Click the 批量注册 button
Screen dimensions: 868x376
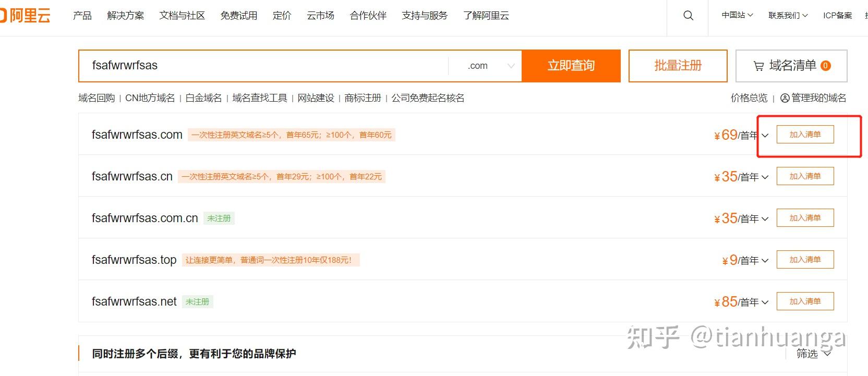point(678,66)
